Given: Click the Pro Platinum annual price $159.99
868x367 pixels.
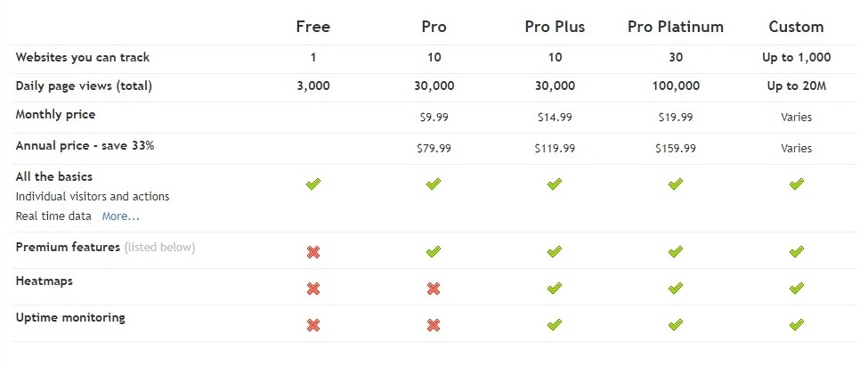Looking at the screenshot, I should [x=676, y=148].
